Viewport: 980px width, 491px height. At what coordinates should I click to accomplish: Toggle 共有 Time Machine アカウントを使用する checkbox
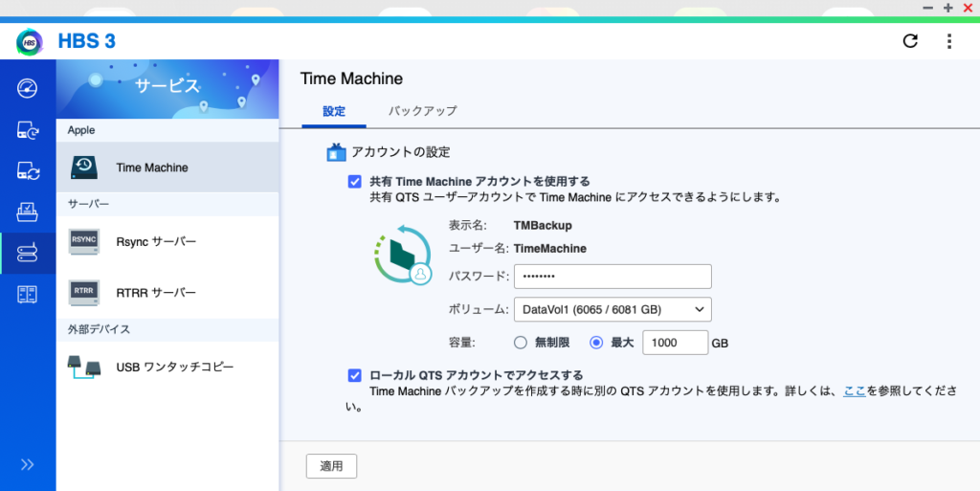354,182
